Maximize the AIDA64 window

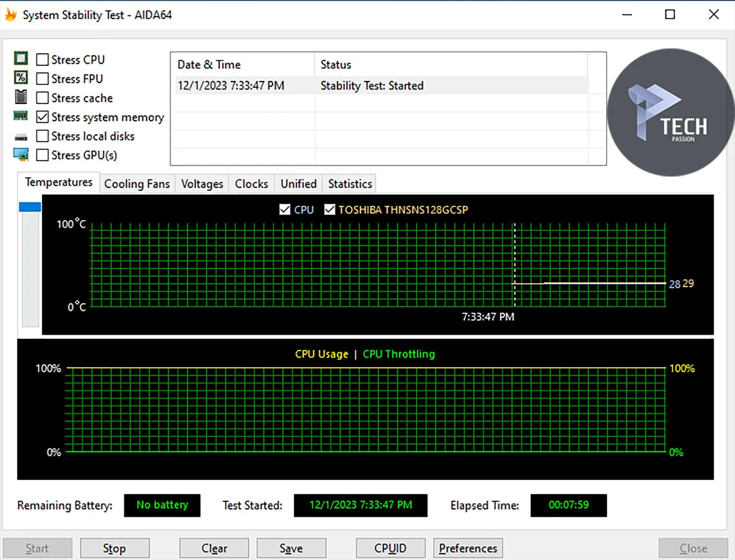click(670, 15)
